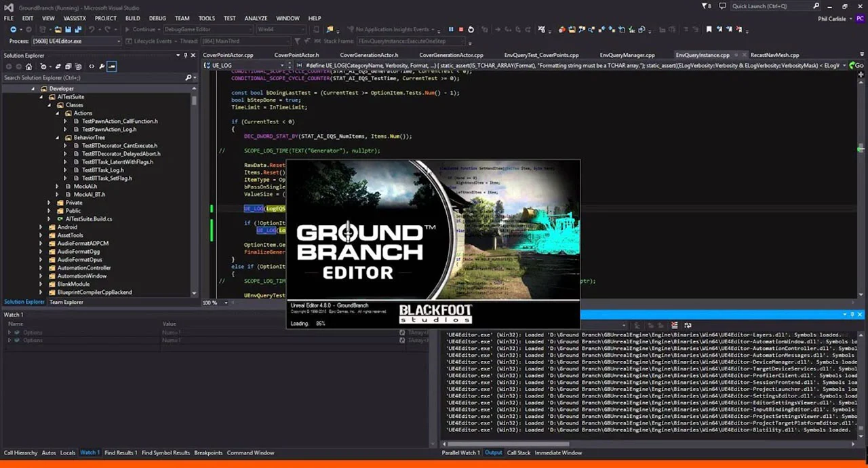Switch to the Team Explorer tab

click(x=66, y=303)
